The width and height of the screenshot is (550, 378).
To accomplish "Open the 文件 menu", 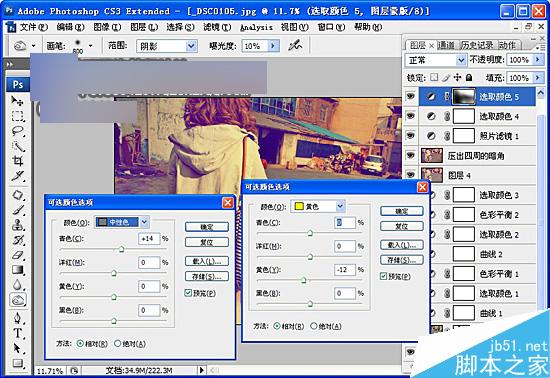I will point(33,27).
